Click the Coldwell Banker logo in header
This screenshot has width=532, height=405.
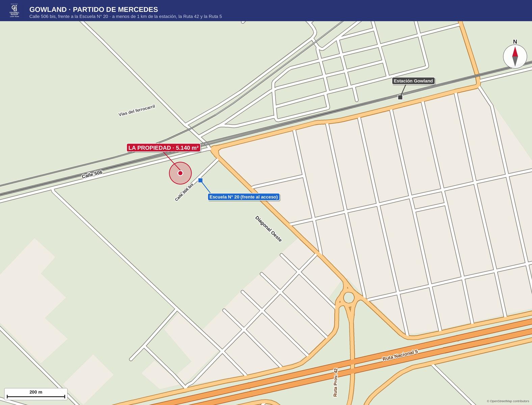pyautogui.click(x=14, y=11)
